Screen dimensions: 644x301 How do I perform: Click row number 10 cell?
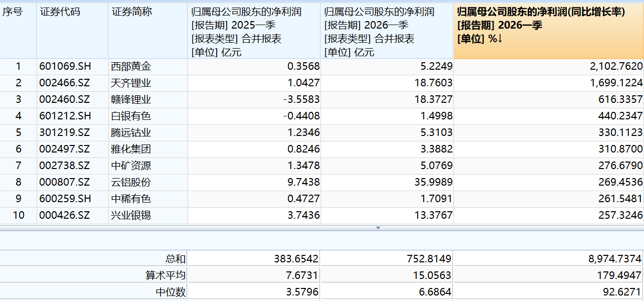tap(19, 216)
